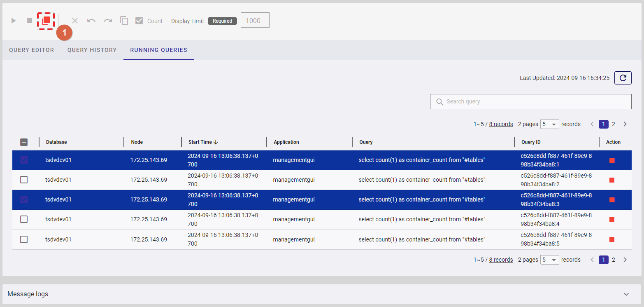The image size is (644, 307).
Task: Click the Search query input field
Action: 530,101
